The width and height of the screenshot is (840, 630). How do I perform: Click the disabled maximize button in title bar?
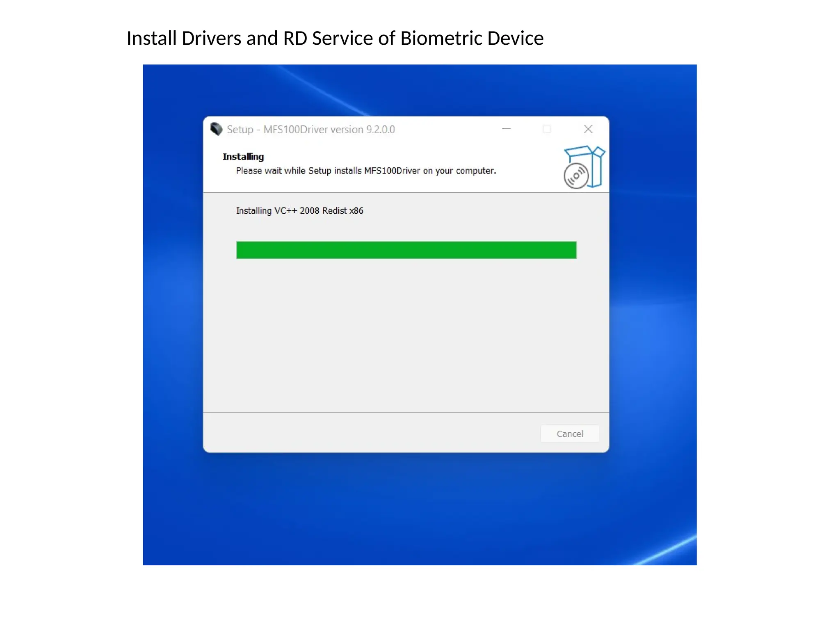(547, 129)
